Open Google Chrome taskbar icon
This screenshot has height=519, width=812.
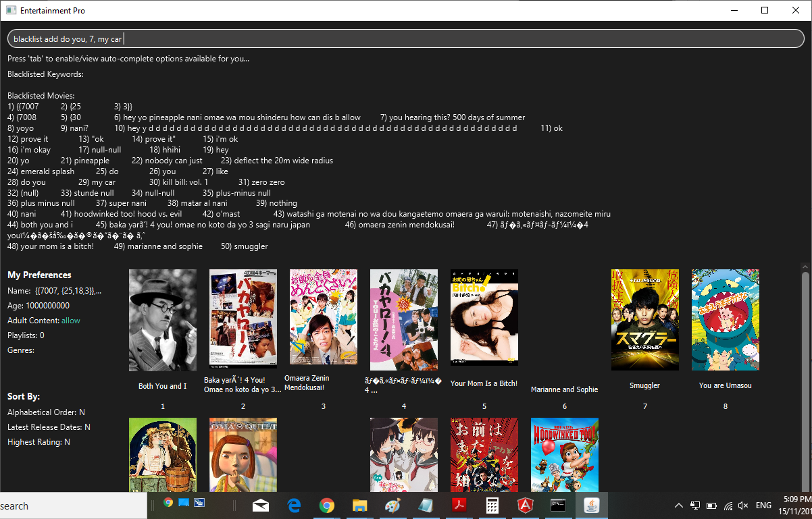point(327,506)
